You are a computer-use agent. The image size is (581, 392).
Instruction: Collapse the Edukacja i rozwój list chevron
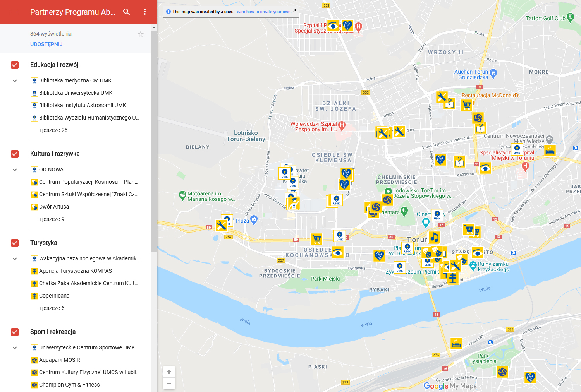tap(15, 81)
